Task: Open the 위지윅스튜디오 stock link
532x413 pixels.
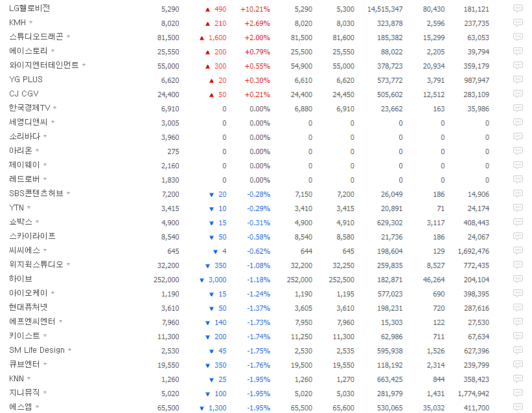Action: tap(36, 265)
